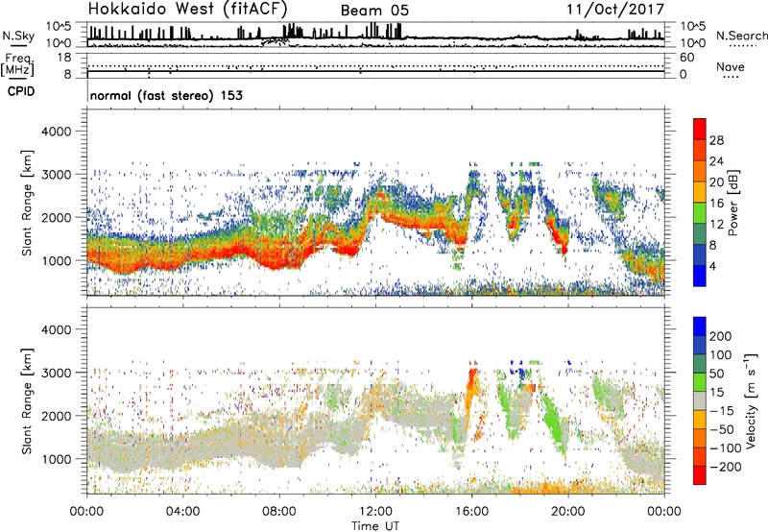Click the 'N.Sky' legend label
This screenshot has height=532, width=768.
click(18, 36)
